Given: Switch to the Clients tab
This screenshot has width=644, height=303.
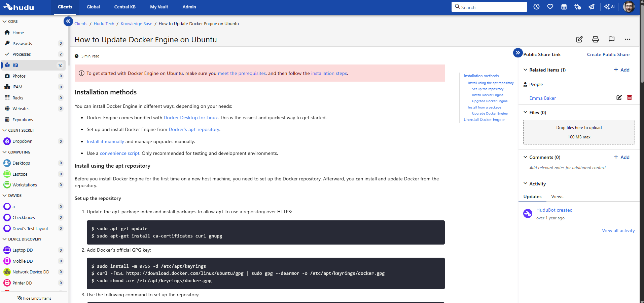Looking at the screenshot, I should [65, 7].
